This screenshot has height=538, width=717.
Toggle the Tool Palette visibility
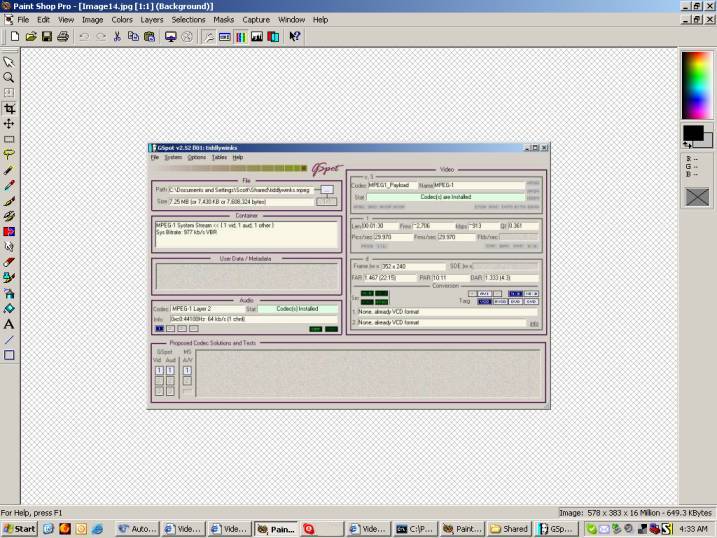click(x=209, y=37)
